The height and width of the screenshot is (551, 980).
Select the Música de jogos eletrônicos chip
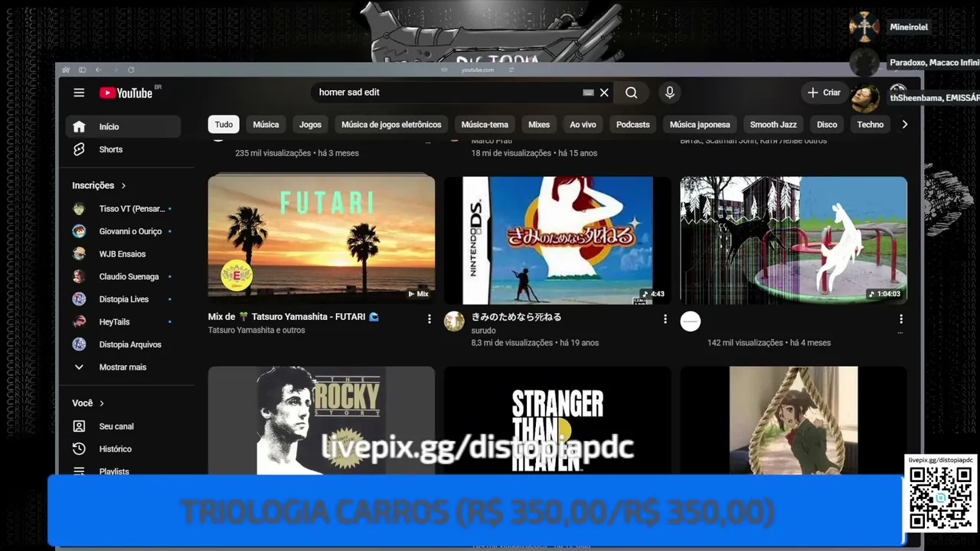tap(391, 125)
